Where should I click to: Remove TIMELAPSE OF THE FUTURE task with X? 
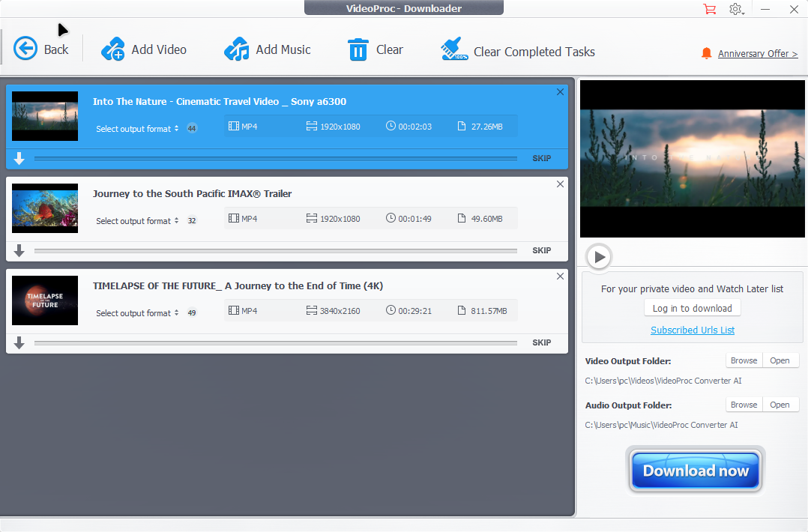pyautogui.click(x=560, y=276)
